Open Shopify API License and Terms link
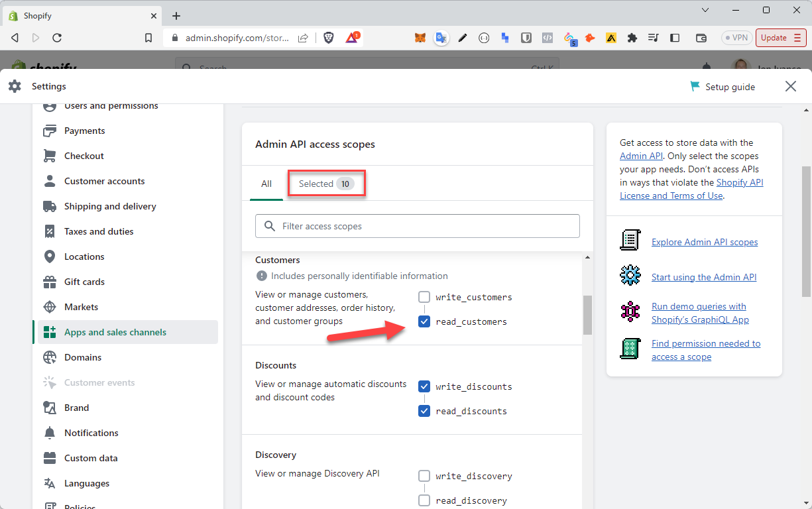The image size is (812, 509). (x=691, y=189)
